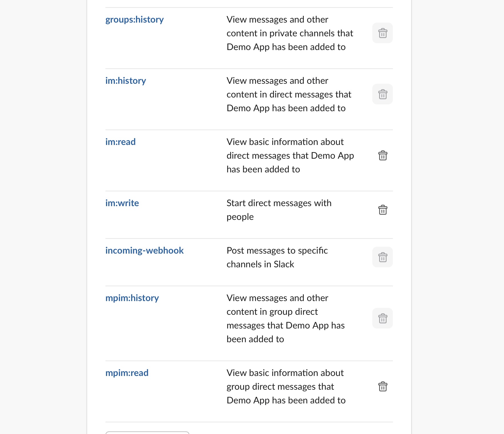Click the trash icon for im:read

[383, 156]
